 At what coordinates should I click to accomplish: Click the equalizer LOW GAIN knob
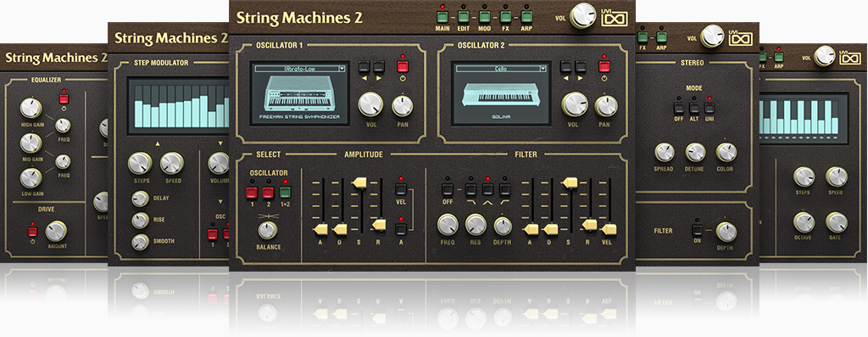click(x=31, y=178)
